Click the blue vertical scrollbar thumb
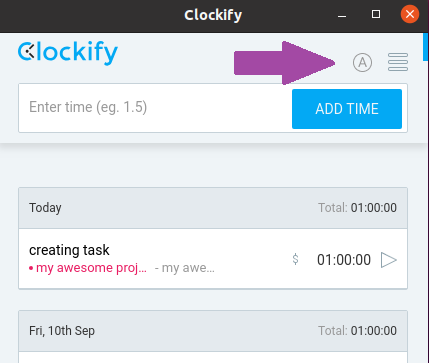Viewport: 429px width, 363px height. tap(425, 47)
